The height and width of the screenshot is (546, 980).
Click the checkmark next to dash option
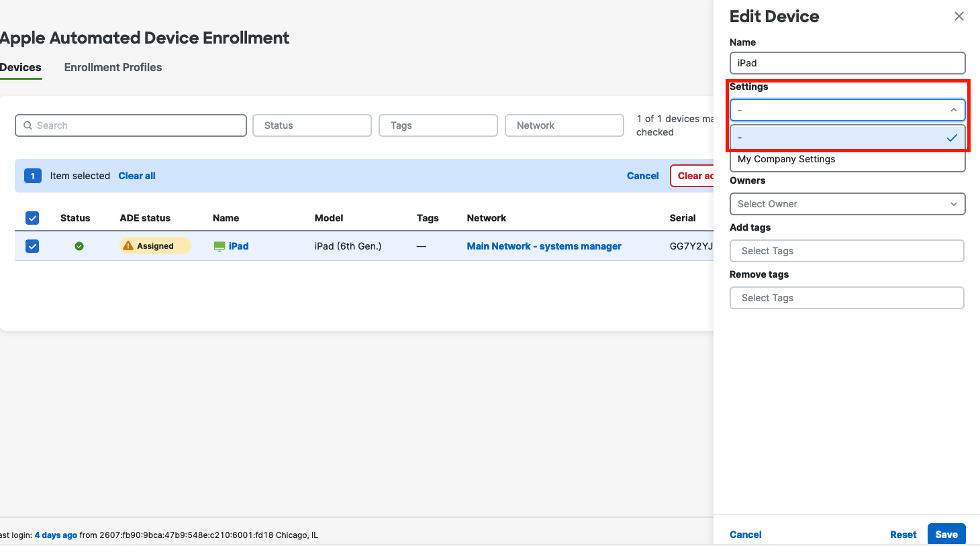click(952, 138)
